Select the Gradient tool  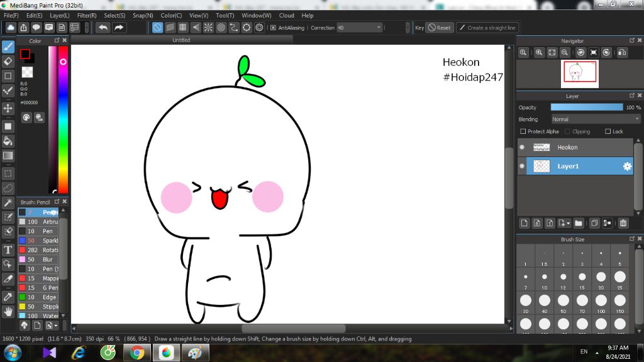click(x=8, y=156)
